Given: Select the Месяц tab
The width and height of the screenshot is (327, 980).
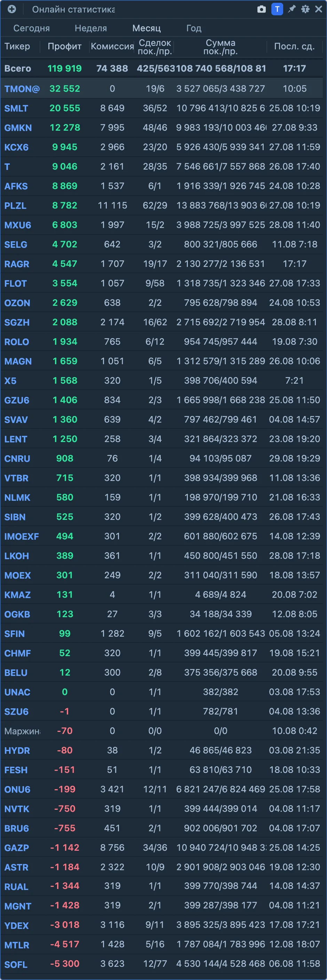Looking at the screenshot, I should [146, 28].
